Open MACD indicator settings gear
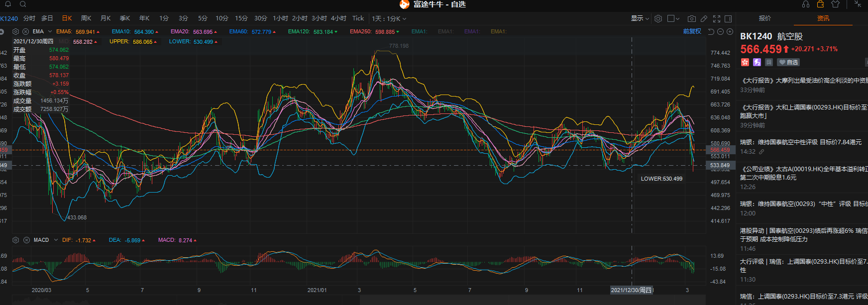The width and height of the screenshot is (868, 305). pos(15,240)
